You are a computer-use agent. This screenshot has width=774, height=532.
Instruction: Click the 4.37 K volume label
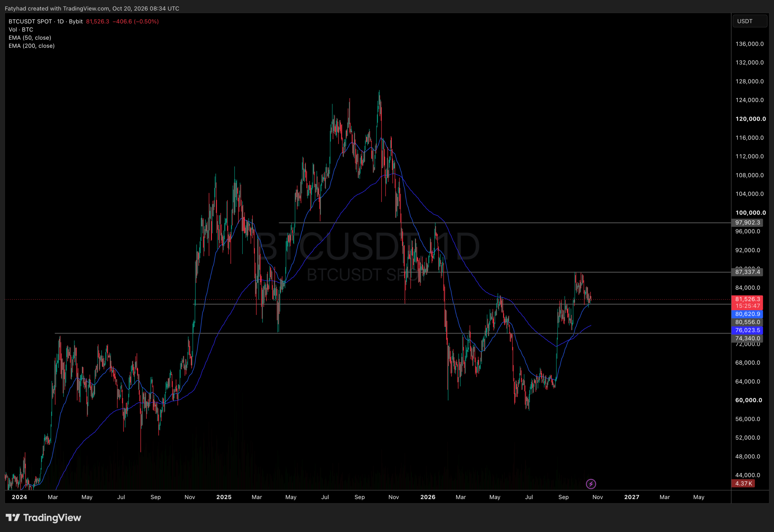tap(743, 483)
